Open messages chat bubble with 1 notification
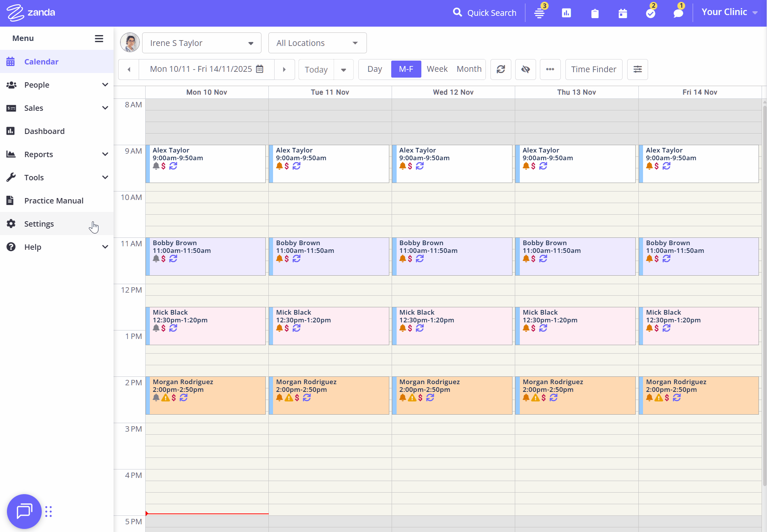The image size is (767, 532). [678, 13]
